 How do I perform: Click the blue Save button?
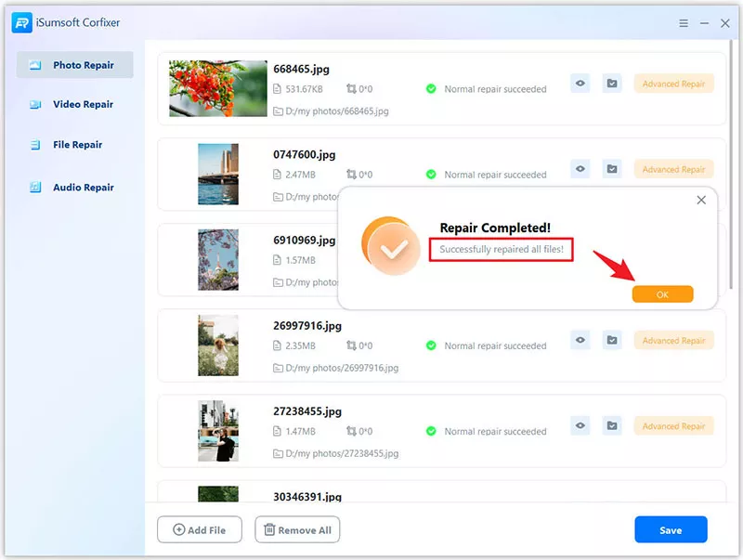tap(671, 530)
